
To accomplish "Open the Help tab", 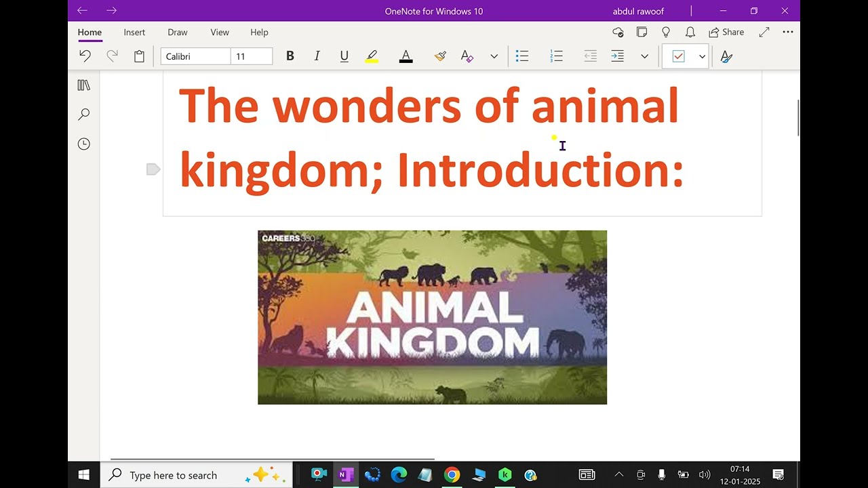I will click(259, 32).
